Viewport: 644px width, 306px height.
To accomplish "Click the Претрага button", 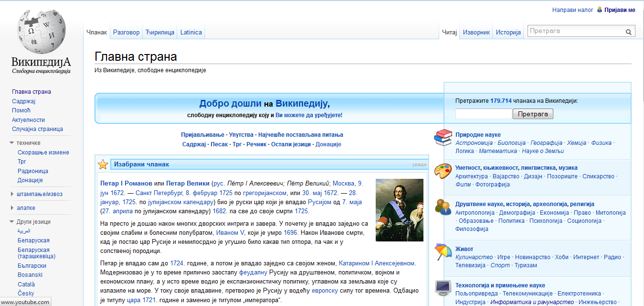I will tap(533, 114).
